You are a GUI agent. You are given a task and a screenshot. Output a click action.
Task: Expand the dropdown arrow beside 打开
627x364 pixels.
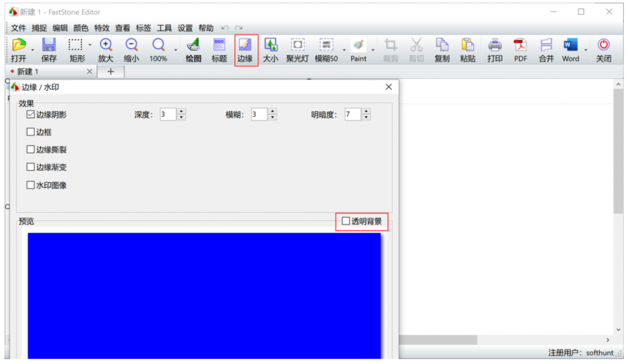[32, 50]
